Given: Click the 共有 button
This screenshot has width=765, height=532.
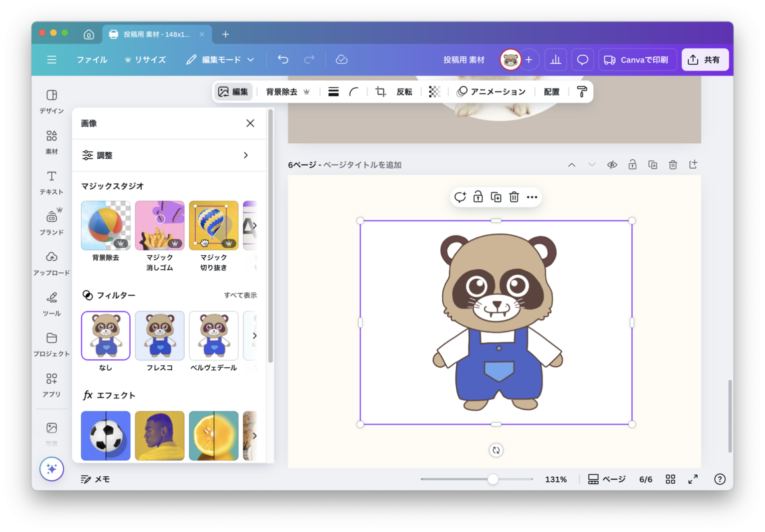Looking at the screenshot, I should pos(705,59).
